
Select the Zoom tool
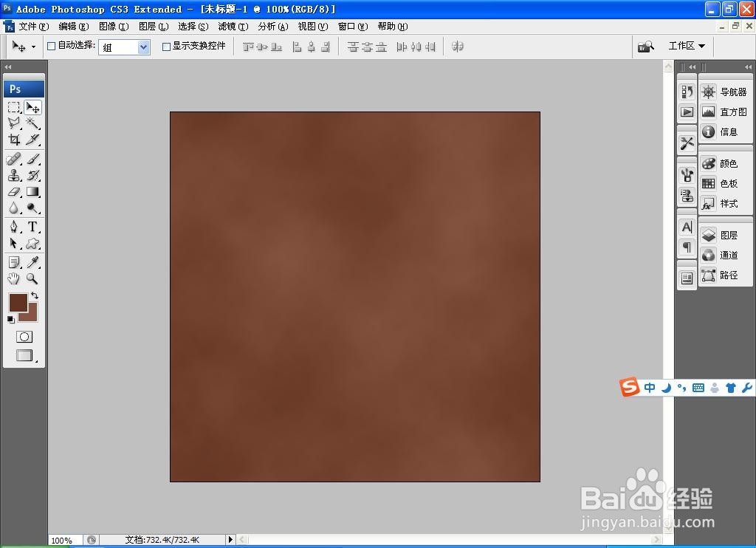pos(32,278)
